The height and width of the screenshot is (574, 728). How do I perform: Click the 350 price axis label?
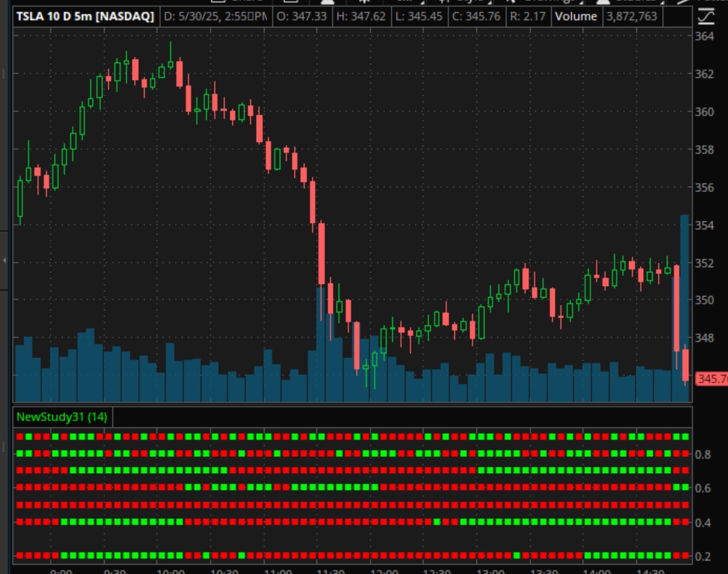(704, 300)
